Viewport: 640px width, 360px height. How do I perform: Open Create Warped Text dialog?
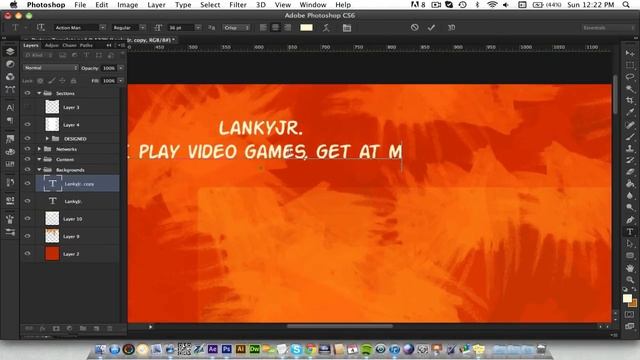click(x=326, y=28)
